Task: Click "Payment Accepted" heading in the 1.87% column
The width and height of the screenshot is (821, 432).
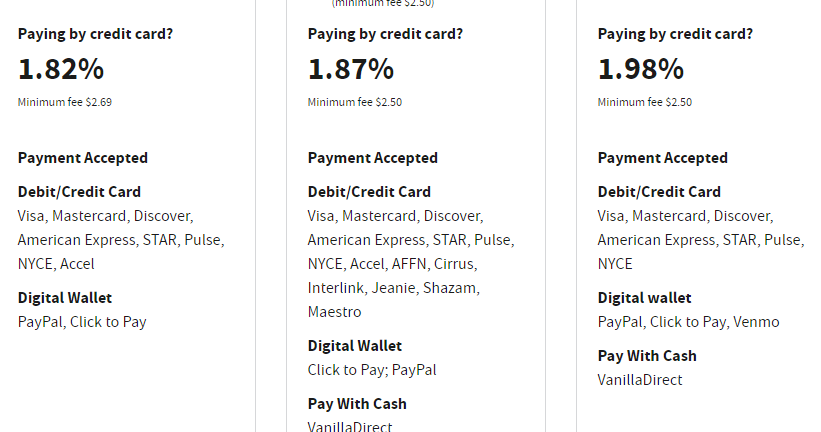Action: tap(373, 158)
